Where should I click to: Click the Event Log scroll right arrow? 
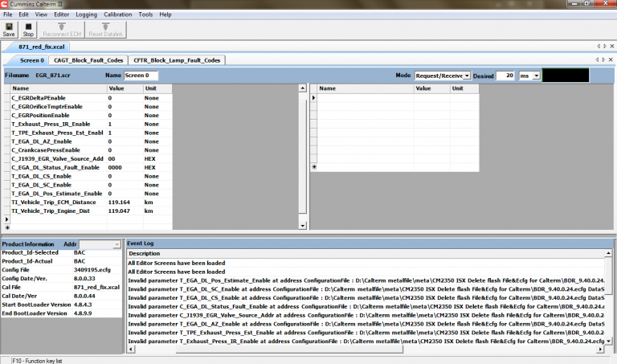coord(600,349)
